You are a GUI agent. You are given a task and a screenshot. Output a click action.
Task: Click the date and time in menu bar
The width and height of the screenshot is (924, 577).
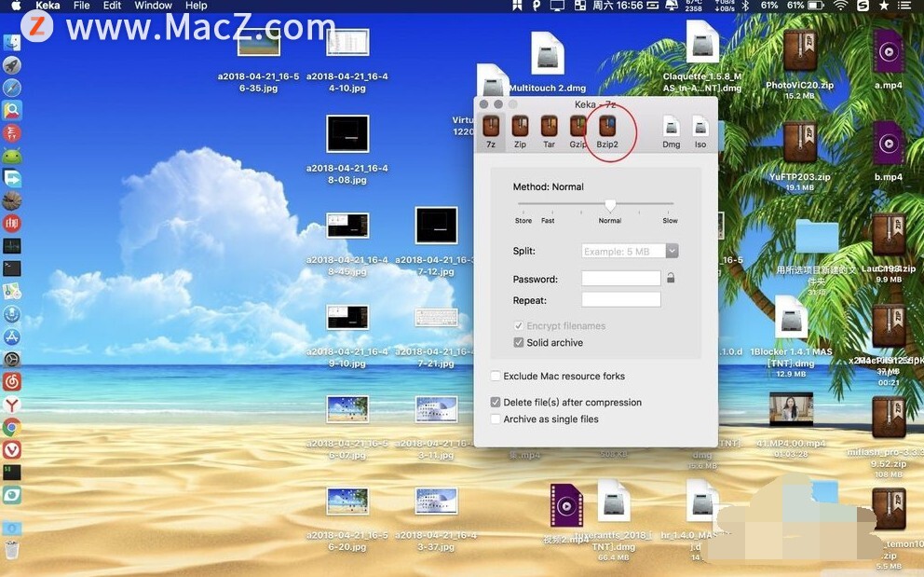pos(618,6)
